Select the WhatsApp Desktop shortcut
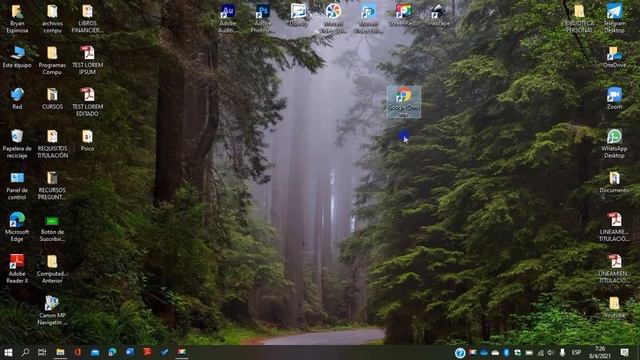Screen dimensions: 640x360 click(614, 143)
